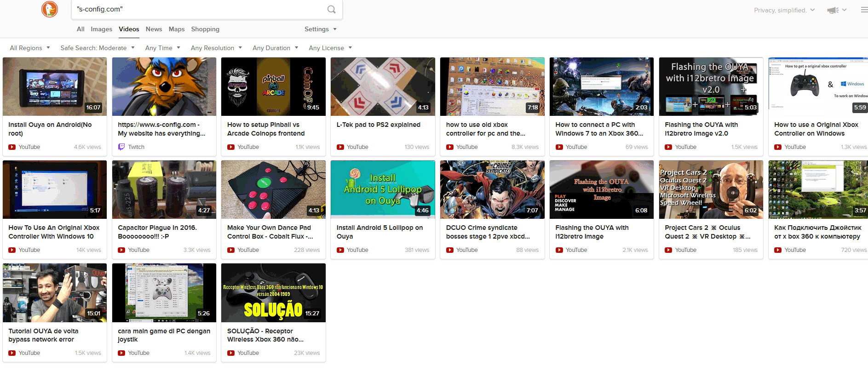Open L-Tek pad to PS2 explained title
868x388 pixels.
378,125
